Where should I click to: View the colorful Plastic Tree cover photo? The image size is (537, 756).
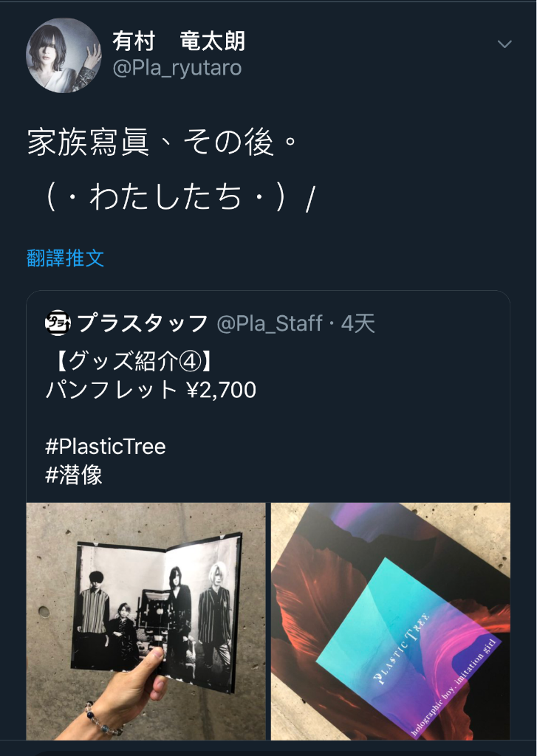pos(390,621)
